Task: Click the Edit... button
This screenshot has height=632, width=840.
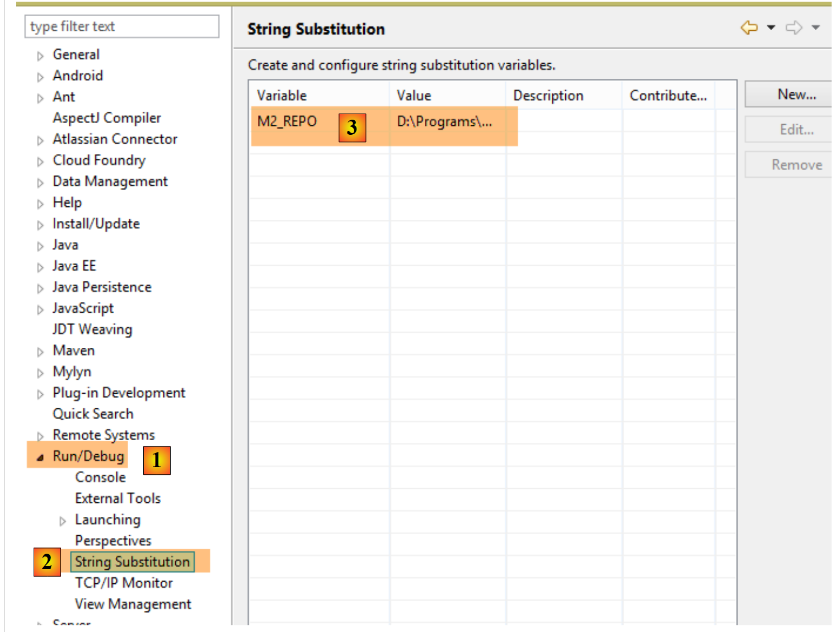Action: (796, 130)
